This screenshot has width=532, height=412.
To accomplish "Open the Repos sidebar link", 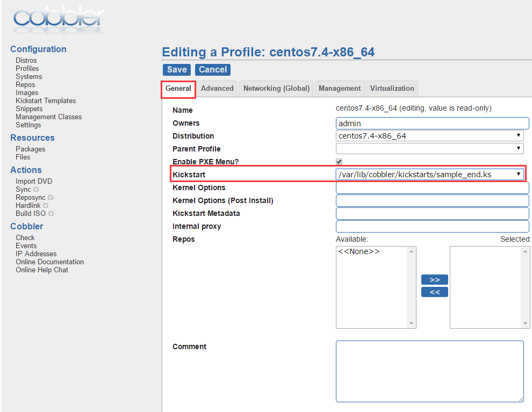I will (25, 85).
